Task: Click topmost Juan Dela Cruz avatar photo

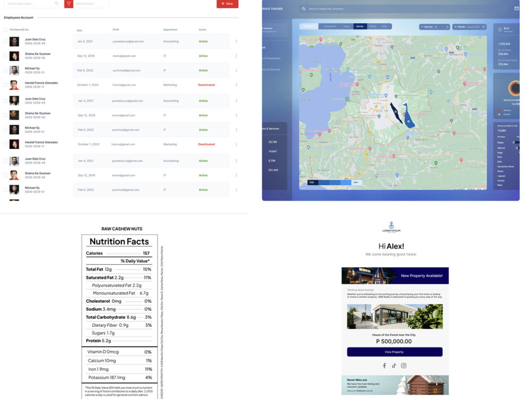Action: [x=14, y=41]
